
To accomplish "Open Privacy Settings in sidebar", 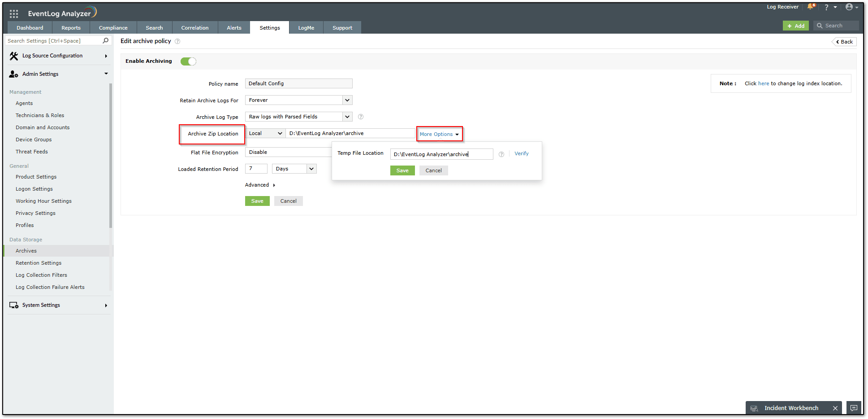I will (36, 213).
